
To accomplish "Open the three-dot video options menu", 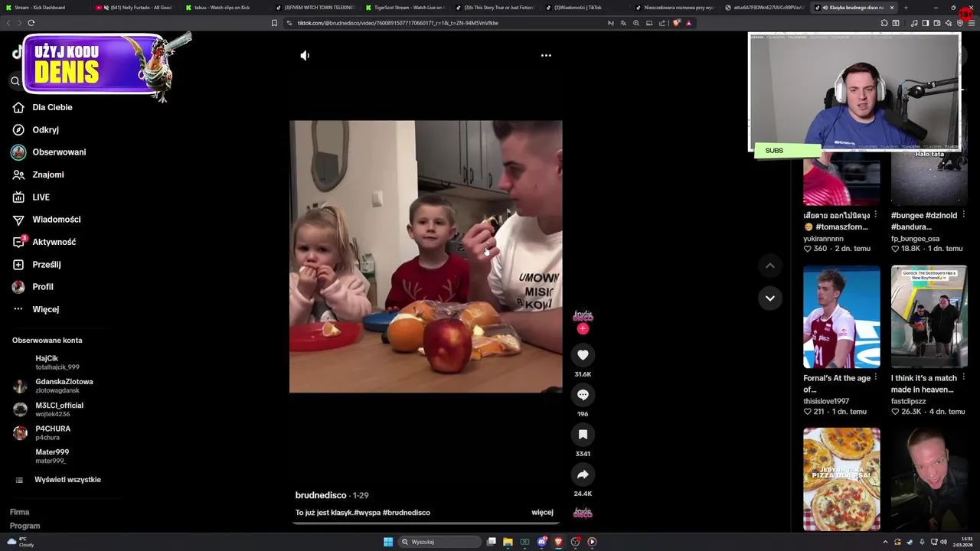I will [546, 56].
